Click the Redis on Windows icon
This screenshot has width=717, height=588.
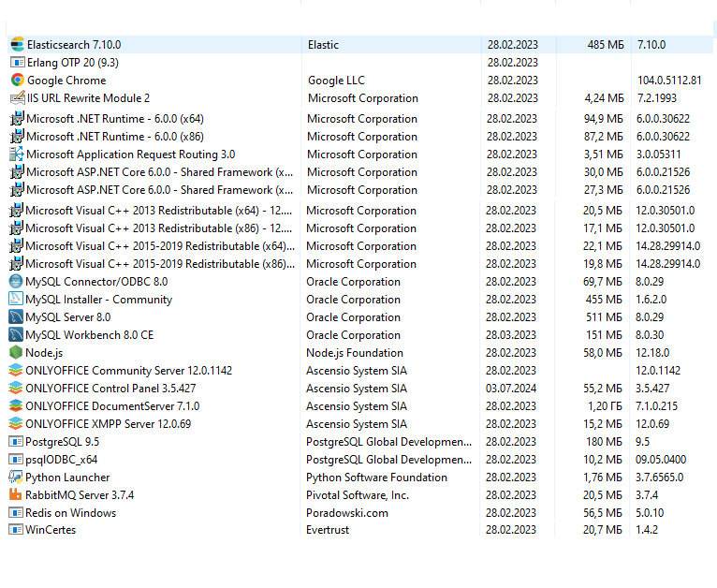(16, 512)
